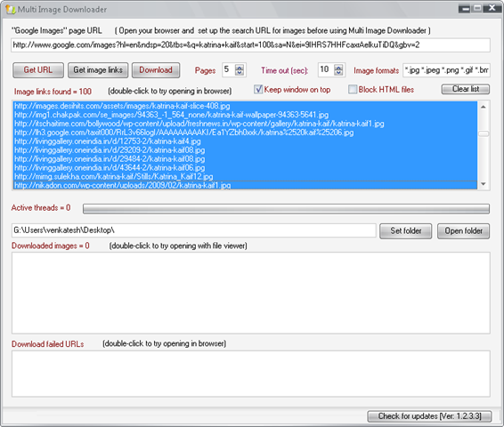Click the Active threads = 0 label
This screenshot has width=504, height=427.
(41, 208)
